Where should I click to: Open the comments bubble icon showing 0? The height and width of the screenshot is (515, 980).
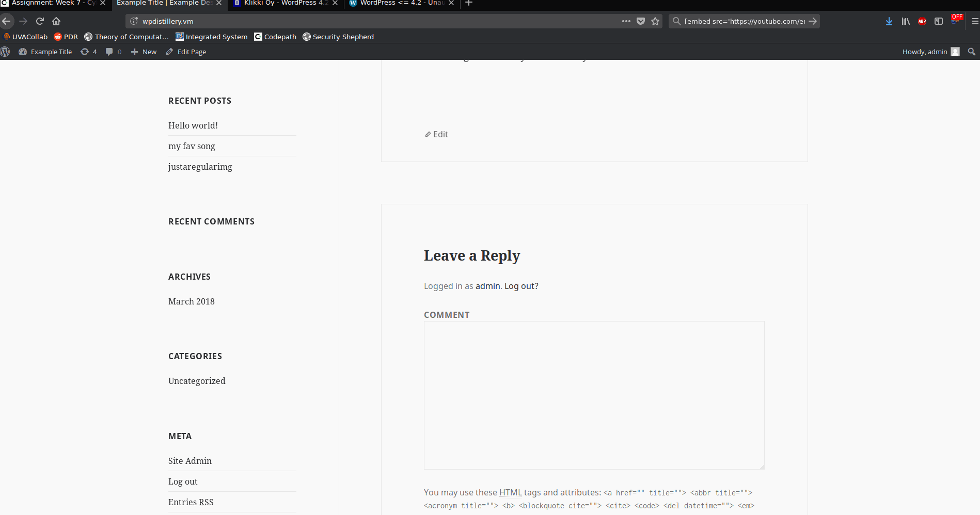click(x=113, y=52)
